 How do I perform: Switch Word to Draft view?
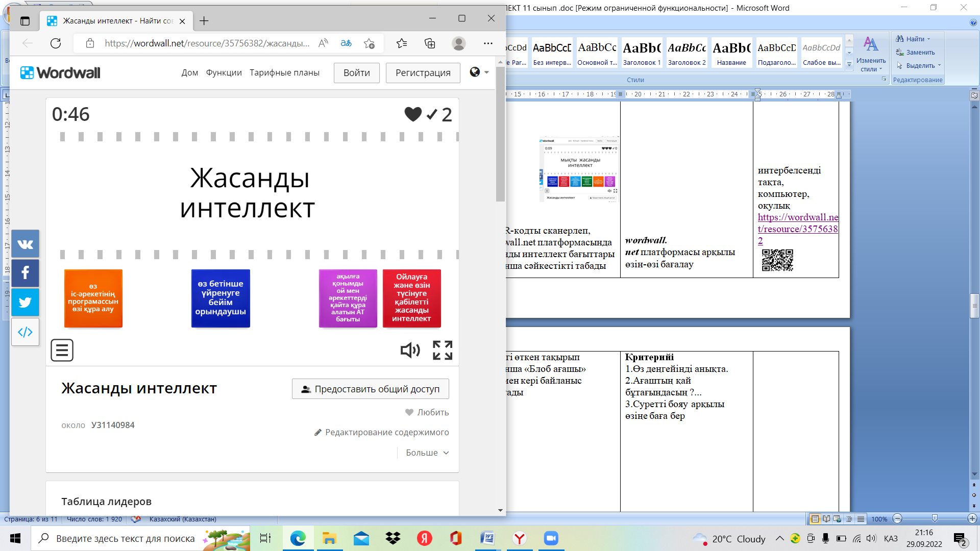861,519
